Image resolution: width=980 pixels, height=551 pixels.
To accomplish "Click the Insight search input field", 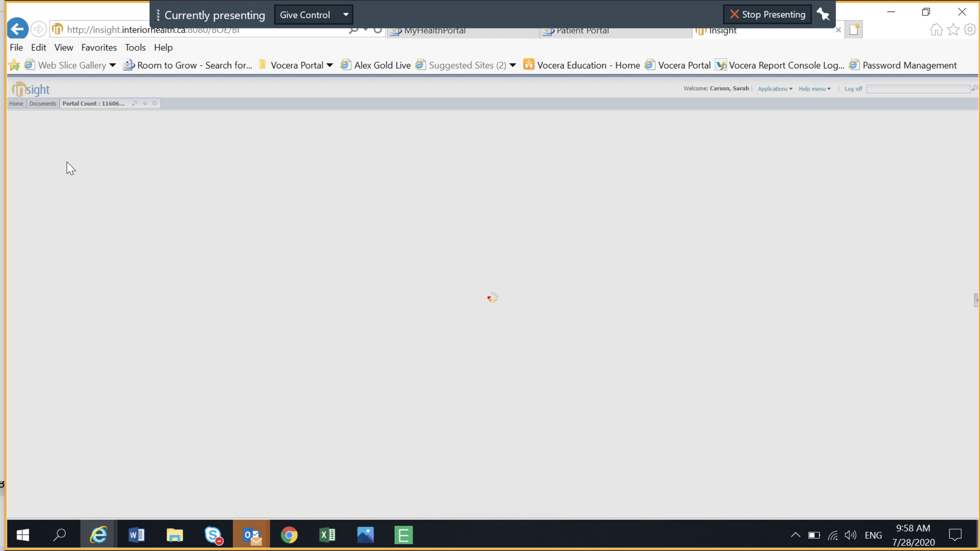I will [918, 89].
